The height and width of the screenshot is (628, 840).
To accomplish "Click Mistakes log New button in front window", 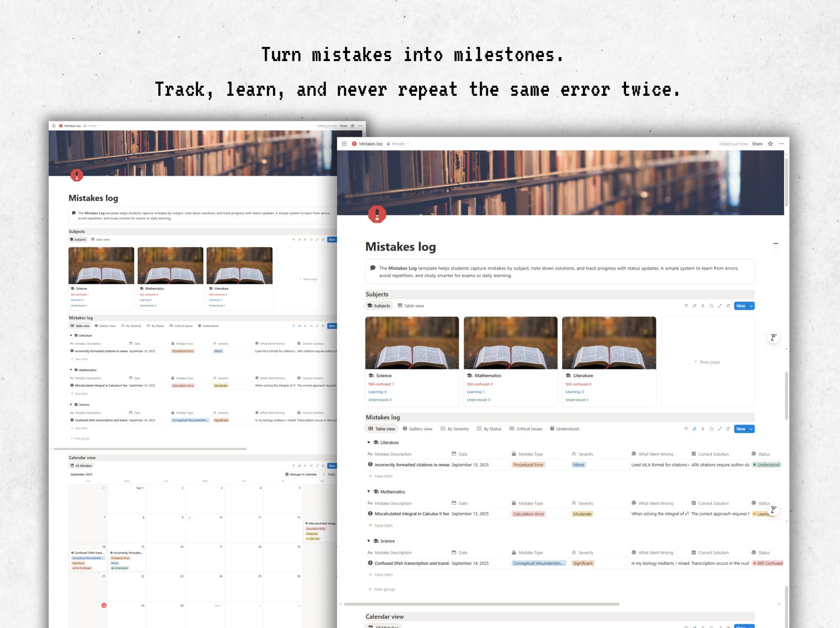I will [741, 429].
